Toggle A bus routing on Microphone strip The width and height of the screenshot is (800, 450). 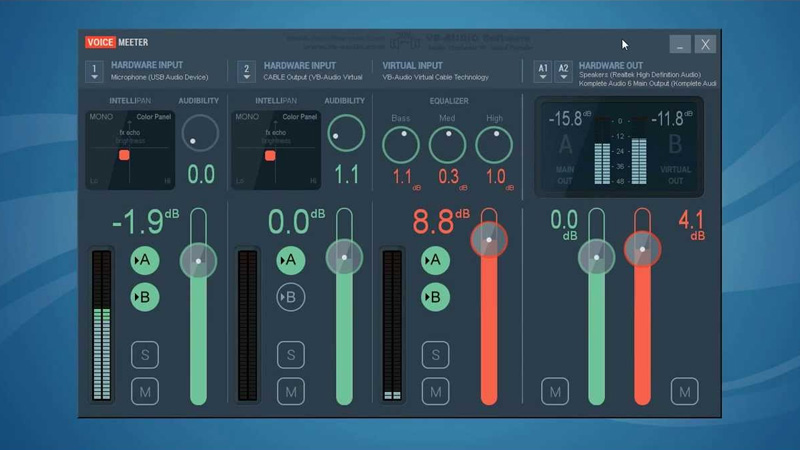(144, 260)
